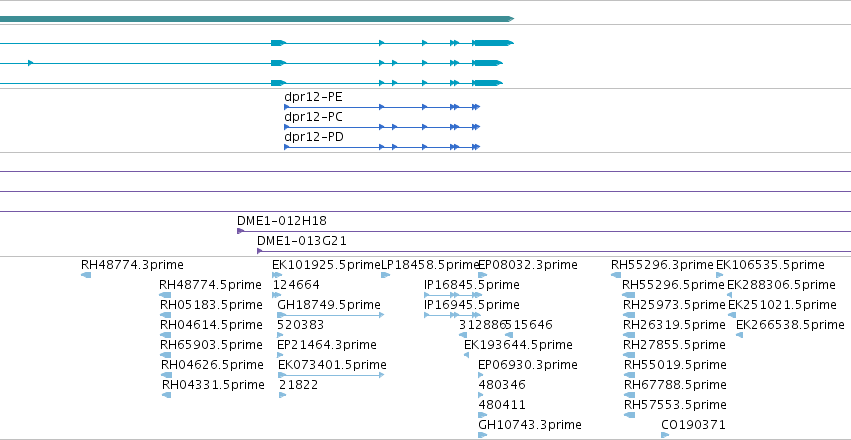Click the DME1-012H18 clone label

tap(282, 221)
